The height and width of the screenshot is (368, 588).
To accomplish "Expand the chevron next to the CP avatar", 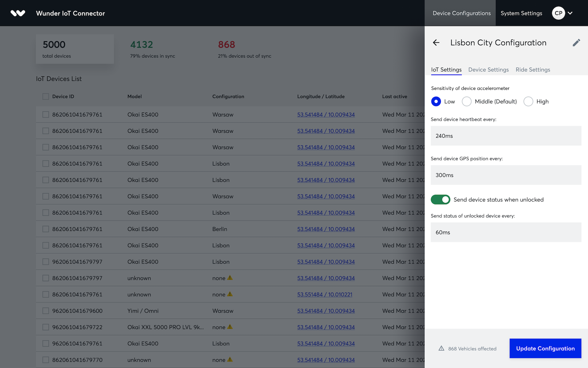I will 570,13.
